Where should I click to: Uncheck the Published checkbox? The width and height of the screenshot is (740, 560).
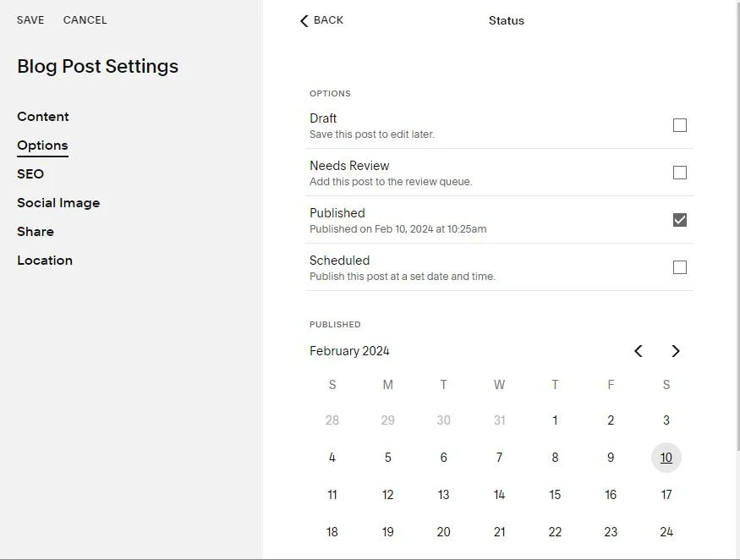click(679, 220)
